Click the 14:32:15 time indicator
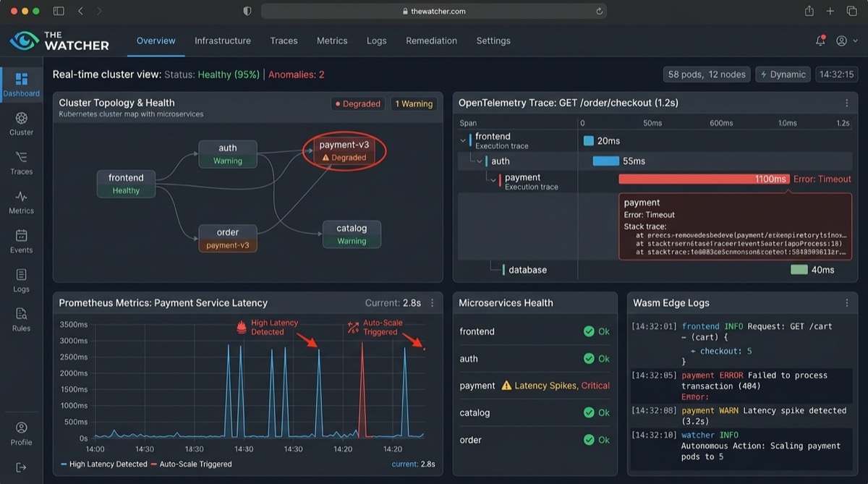The height and width of the screenshot is (484, 868). (x=836, y=75)
